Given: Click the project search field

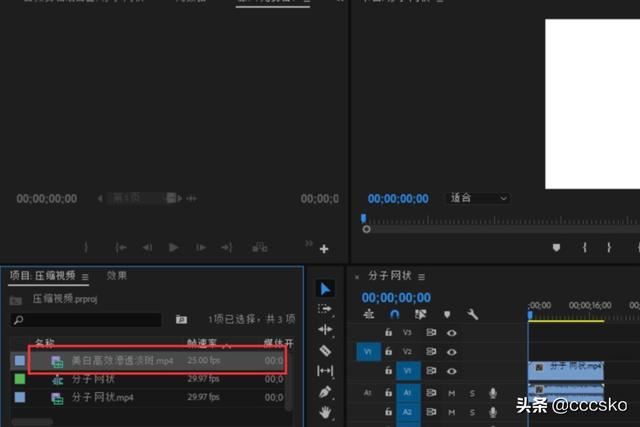Looking at the screenshot, I should point(85,320).
